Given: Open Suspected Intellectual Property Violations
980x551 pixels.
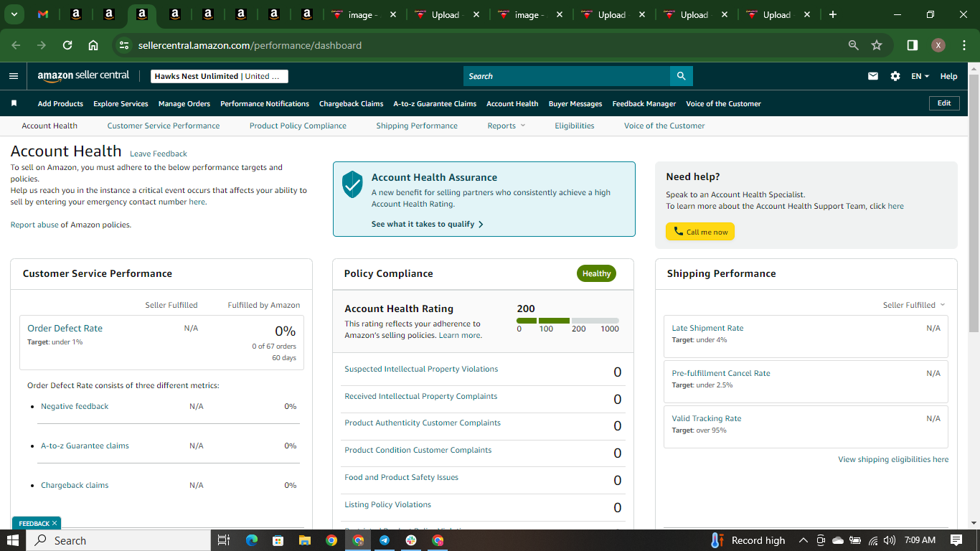Looking at the screenshot, I should click(x=421, y=369).
